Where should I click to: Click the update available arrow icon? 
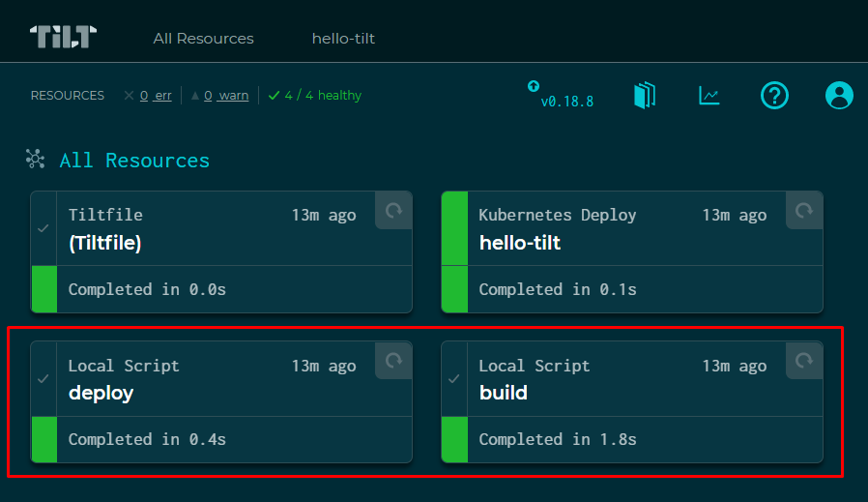click(534, 86)
